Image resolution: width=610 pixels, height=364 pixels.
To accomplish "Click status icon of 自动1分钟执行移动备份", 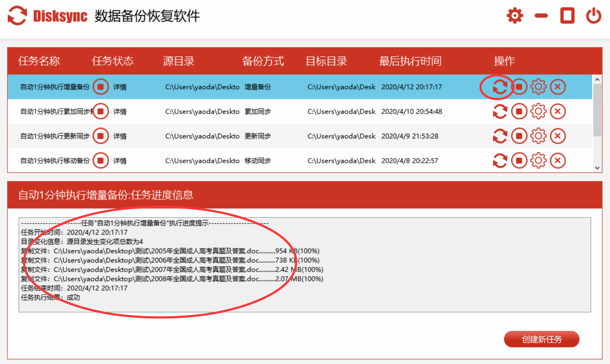I will click(101, 161).
